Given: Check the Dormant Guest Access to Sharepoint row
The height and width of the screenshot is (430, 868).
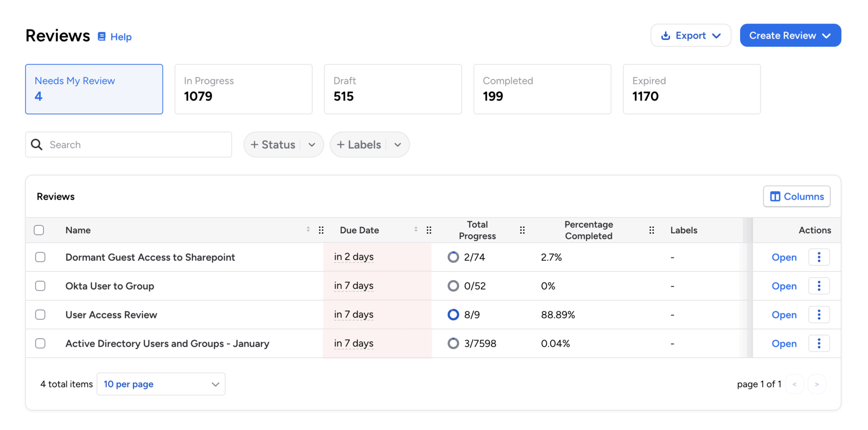Looking at the screenshot, I should tap(40, 257).
